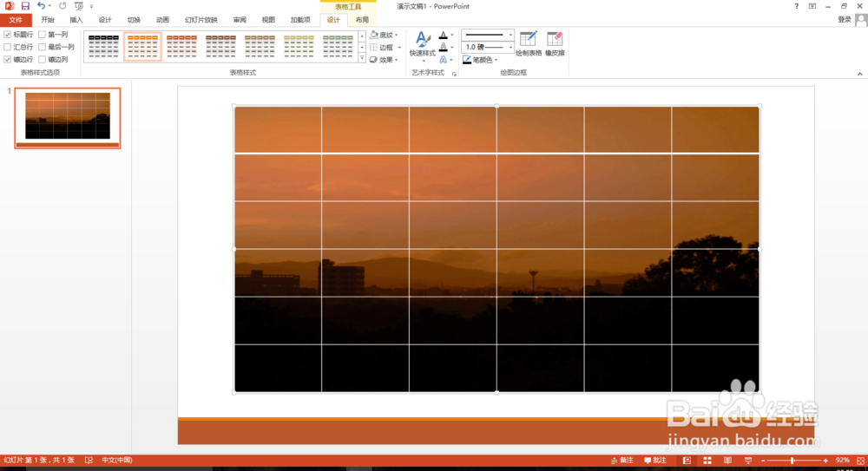Open the Borders (边框) option

385,47
